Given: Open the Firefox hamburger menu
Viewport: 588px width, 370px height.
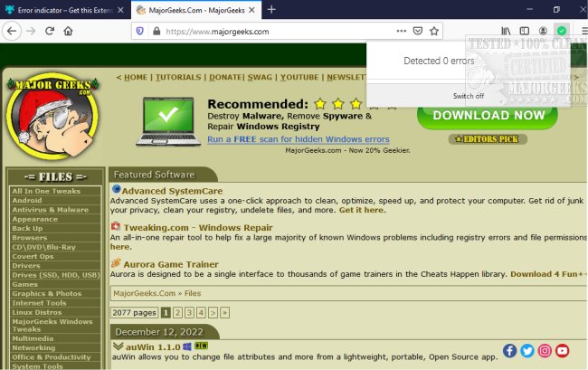Looking at the screenshot, I should pyautogui.click(x=583, y=31).
